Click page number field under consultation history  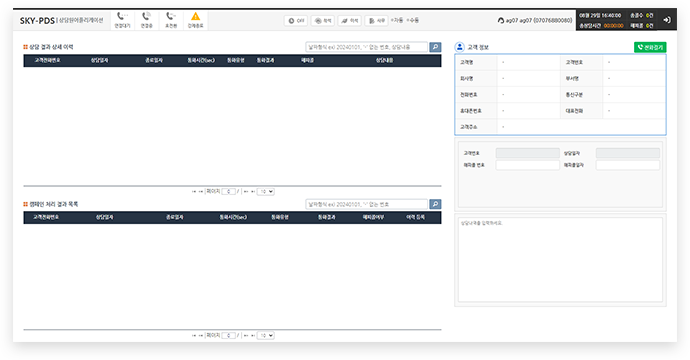click(x=228, y=191)
